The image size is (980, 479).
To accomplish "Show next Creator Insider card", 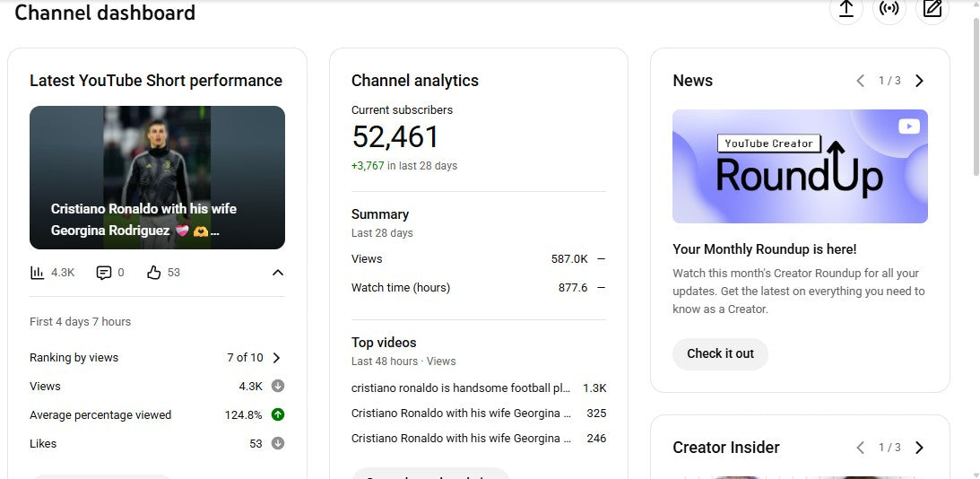I will 919,448.
